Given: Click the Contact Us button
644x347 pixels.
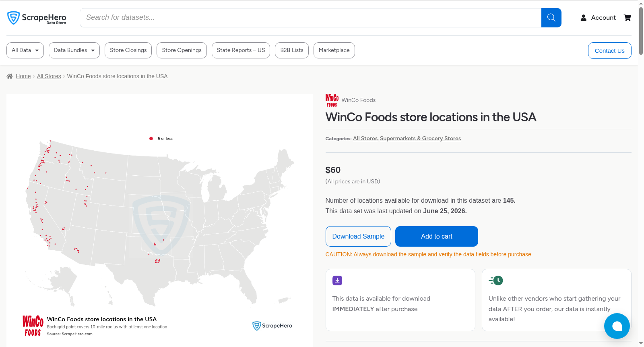Looking at the screenshot, I should pyautogui.click(x=609, y=50).
